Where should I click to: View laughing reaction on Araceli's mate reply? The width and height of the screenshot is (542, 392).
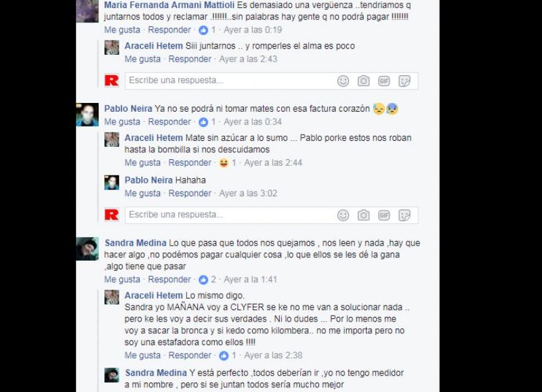[x=228, y=162]
